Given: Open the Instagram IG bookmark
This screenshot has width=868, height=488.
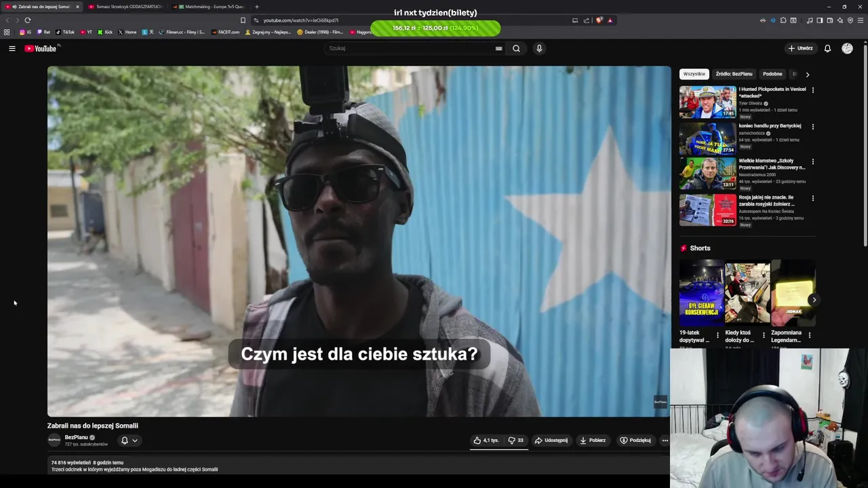Looking at the screenshot, I should coord(25,32).
